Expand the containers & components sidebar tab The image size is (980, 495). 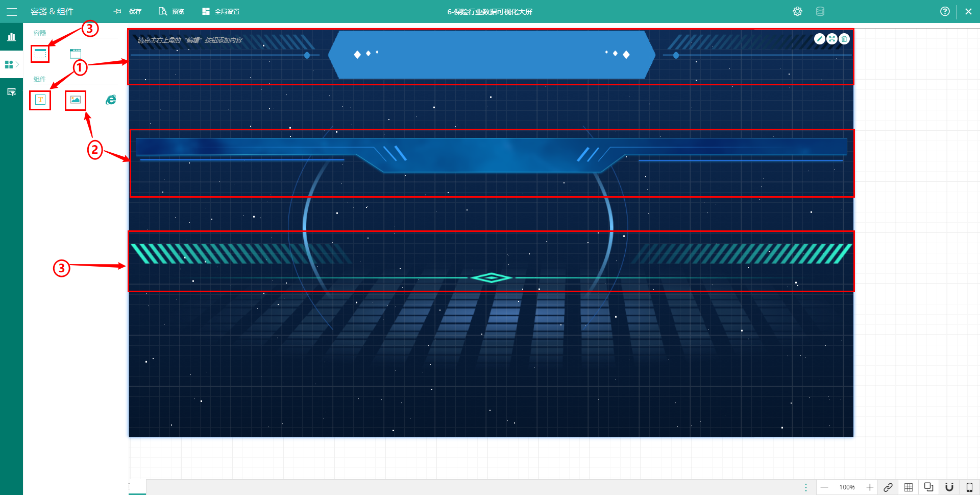11,64
